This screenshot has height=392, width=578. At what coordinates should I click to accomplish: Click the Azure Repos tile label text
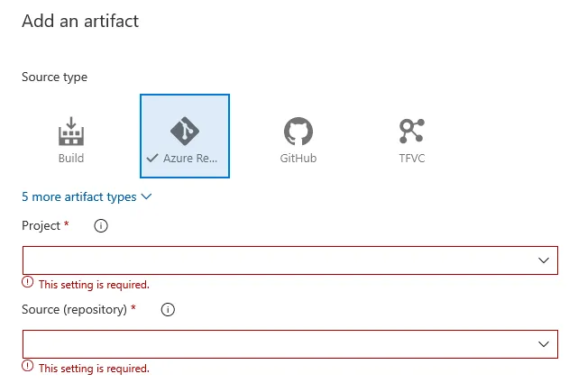point(191,159)
